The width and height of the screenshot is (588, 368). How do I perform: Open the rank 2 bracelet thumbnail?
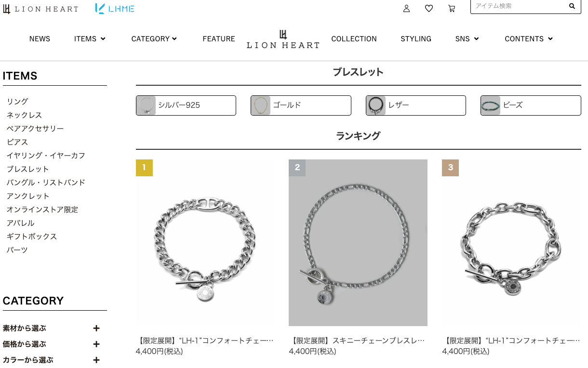(x=358, y=243)
